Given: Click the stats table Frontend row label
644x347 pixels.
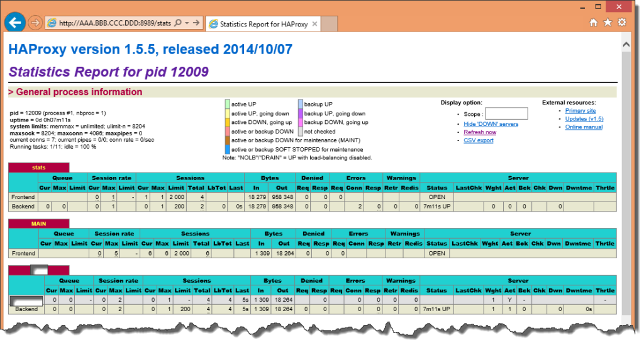Looking at the screenshot, I should coord(23,197).
